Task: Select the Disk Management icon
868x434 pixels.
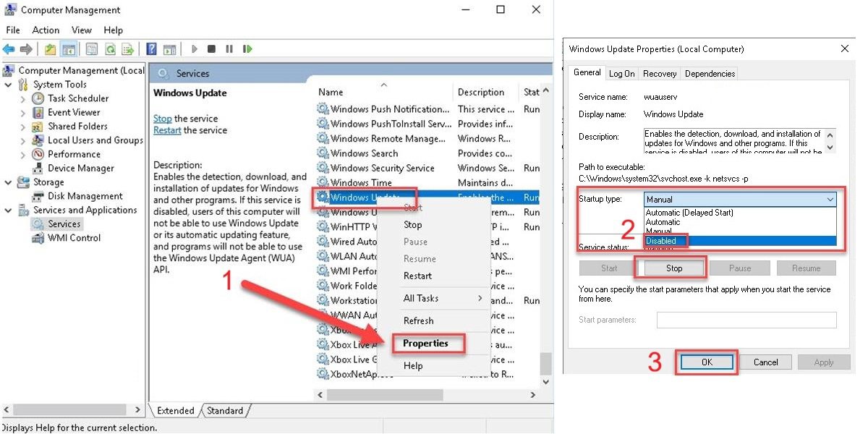Action: click(38, 197)
